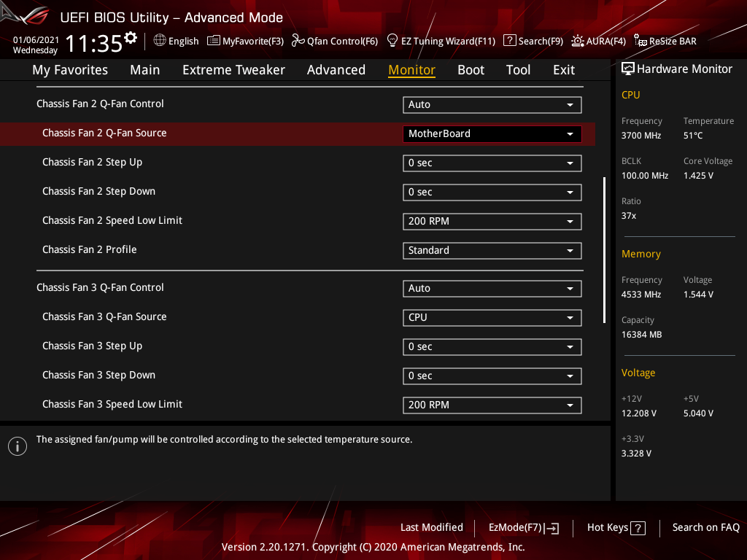747x560 pixels.
Task: Click +12V reading 12.208 V
Action: point(638,413)
